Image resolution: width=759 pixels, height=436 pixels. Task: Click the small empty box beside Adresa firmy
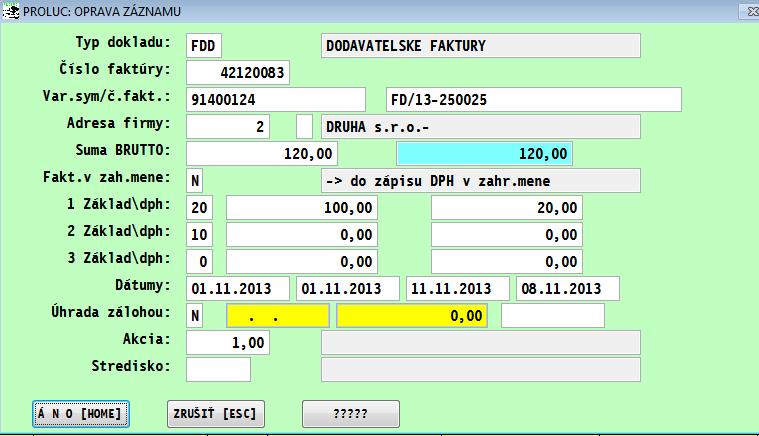305,127
